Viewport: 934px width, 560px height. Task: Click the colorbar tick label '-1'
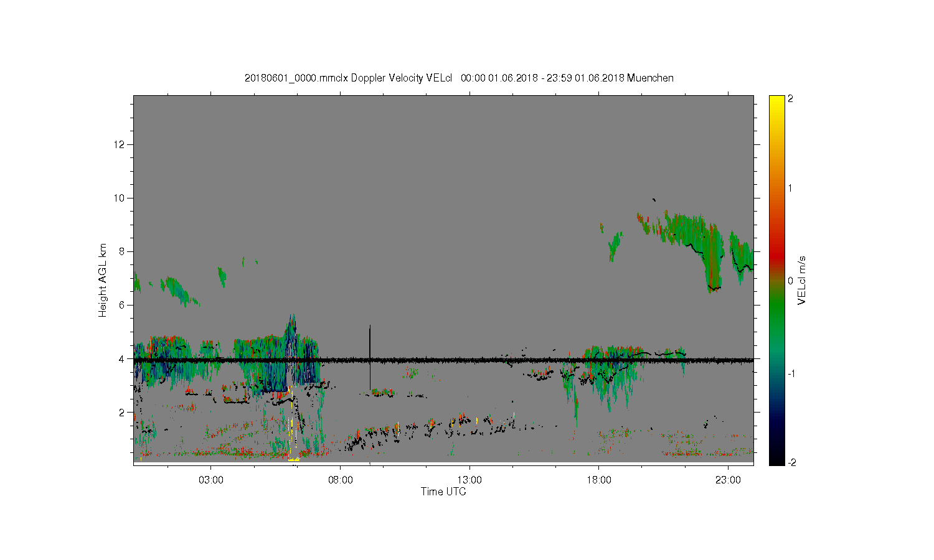pos(791,373)
